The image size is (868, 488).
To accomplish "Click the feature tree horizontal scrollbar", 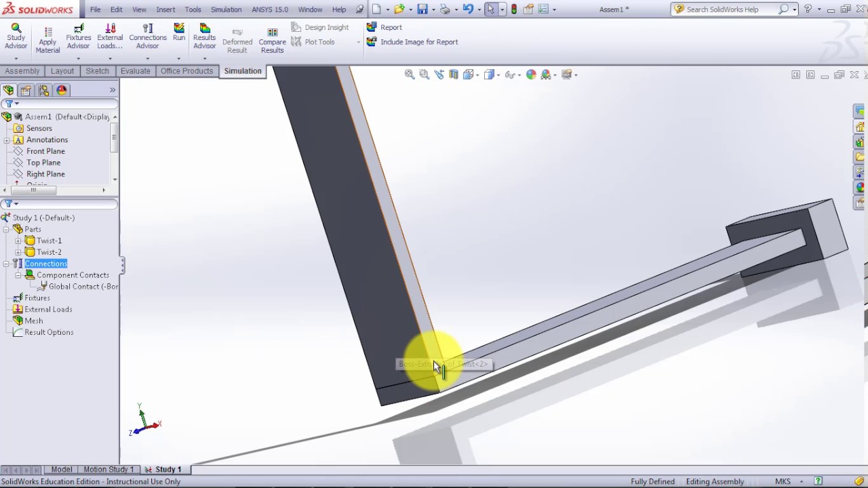I will coord(33,190).
